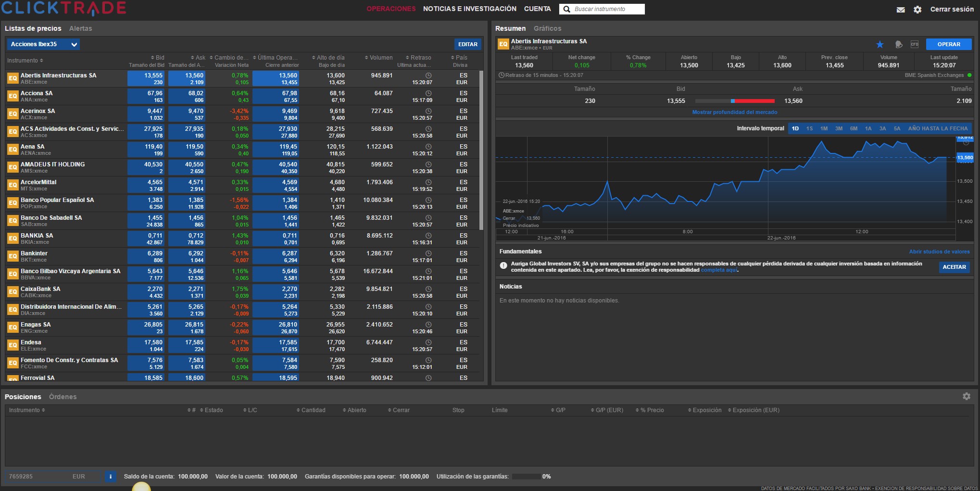Open settings gear in top bar
The image size is (980, 491).
(917, 10)
